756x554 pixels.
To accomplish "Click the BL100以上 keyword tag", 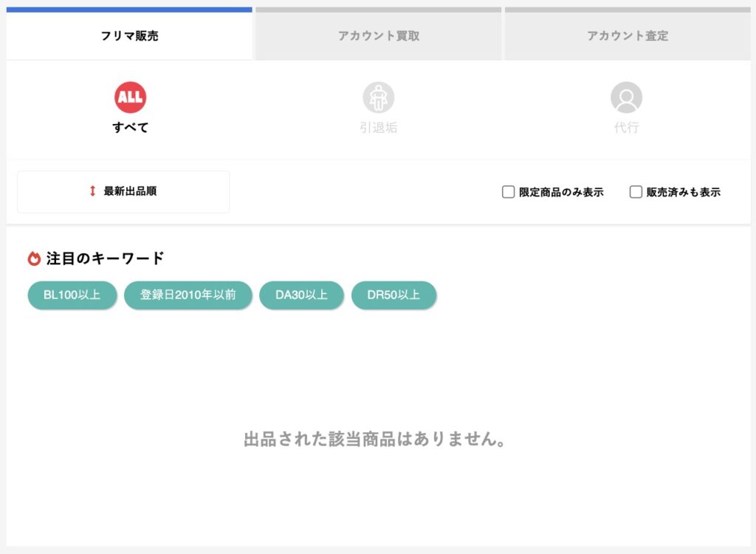I will (72, 295).
